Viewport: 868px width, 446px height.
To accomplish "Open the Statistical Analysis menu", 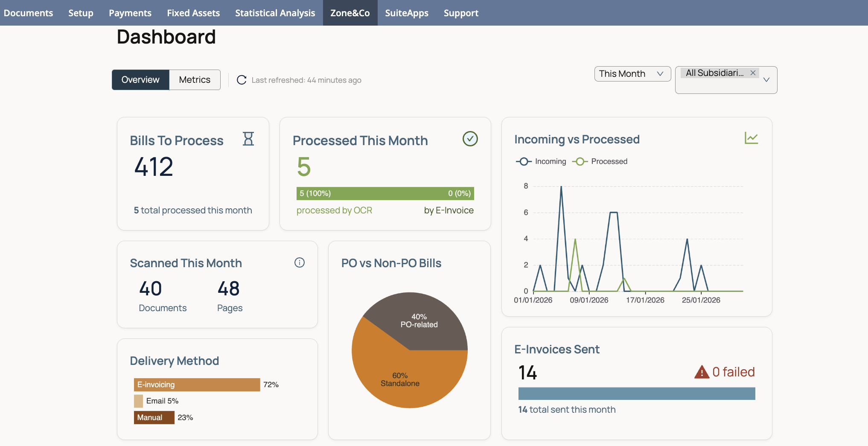I will 275,13.
